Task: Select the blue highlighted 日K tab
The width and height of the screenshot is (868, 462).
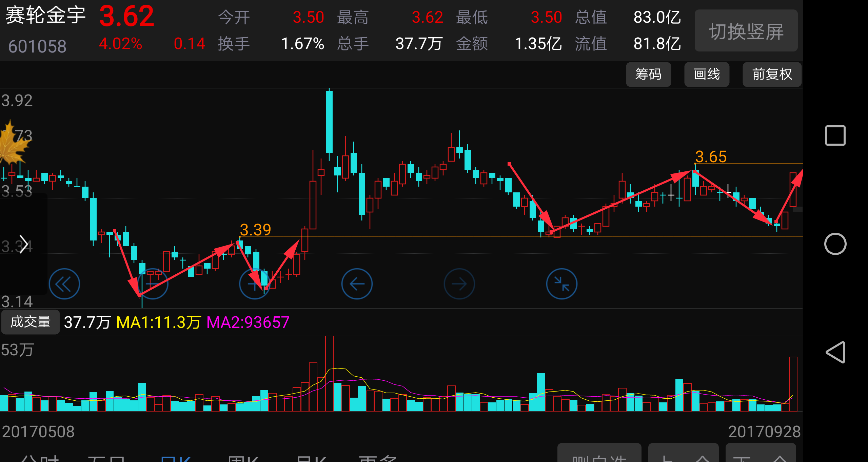Action: pos(176,459)
